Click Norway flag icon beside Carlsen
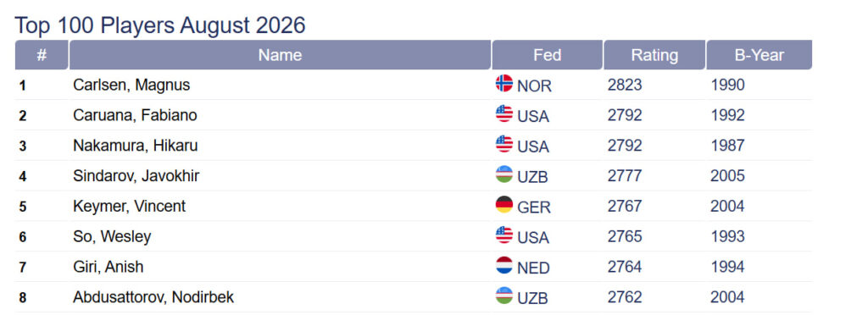Viewport: 868px width, 315px height. pos(504,84)
